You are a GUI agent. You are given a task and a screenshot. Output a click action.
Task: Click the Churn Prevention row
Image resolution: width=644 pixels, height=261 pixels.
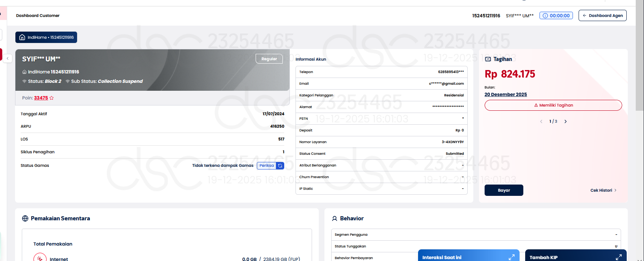pos(382,177)
